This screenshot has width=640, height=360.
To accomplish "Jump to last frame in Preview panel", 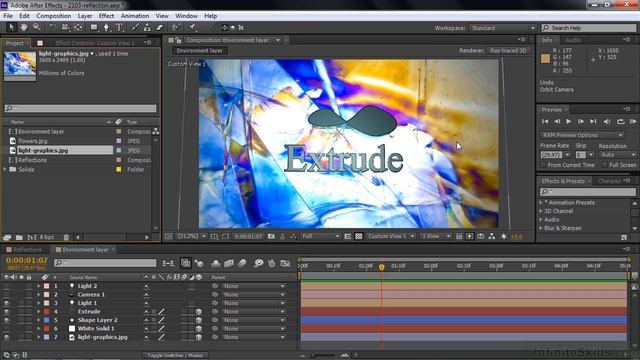I will coord(593,122).
